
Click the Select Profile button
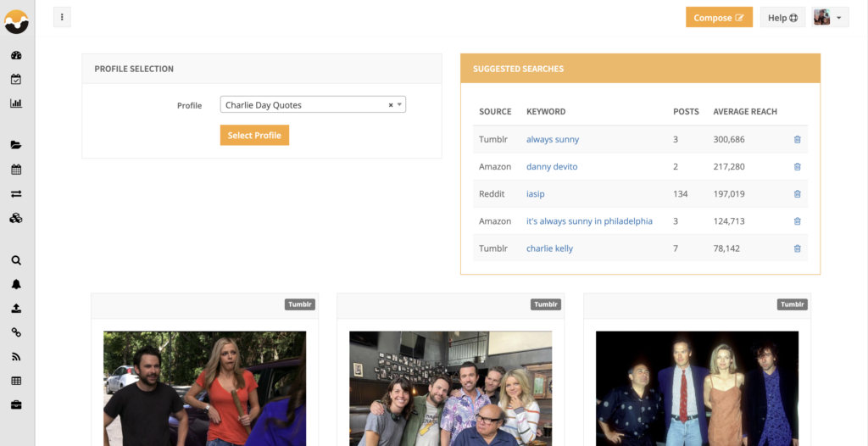254,135
